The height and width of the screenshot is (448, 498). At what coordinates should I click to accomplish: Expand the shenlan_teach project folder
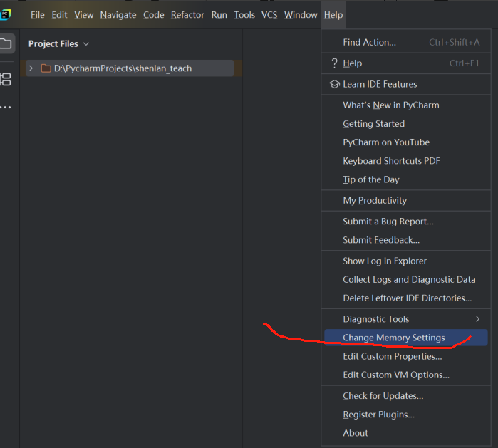pyautogui.click(x=31, y=68)
